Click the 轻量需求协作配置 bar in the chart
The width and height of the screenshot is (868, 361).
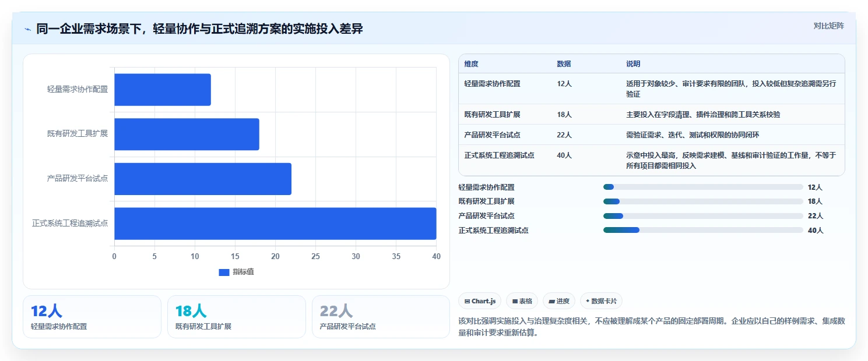163,90
